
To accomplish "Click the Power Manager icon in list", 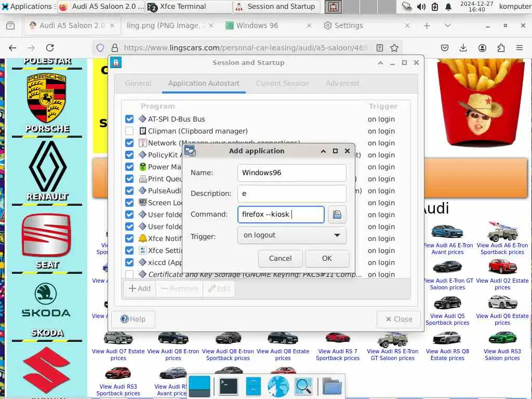I will tap(142, 167).
